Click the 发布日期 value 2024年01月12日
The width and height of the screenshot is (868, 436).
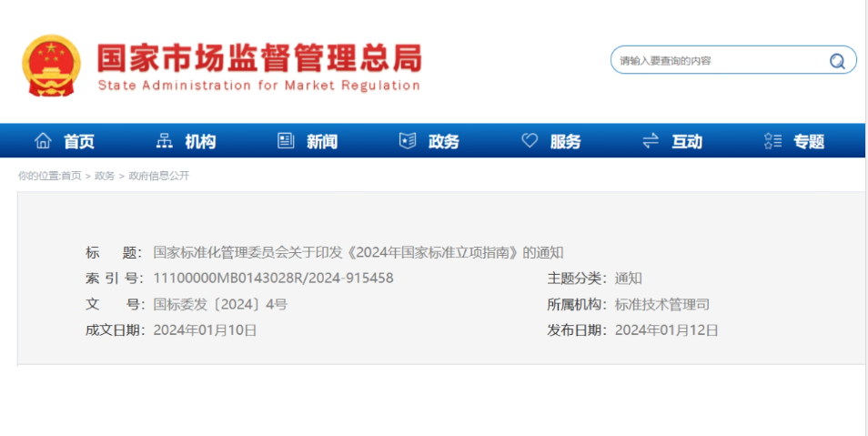667,330
